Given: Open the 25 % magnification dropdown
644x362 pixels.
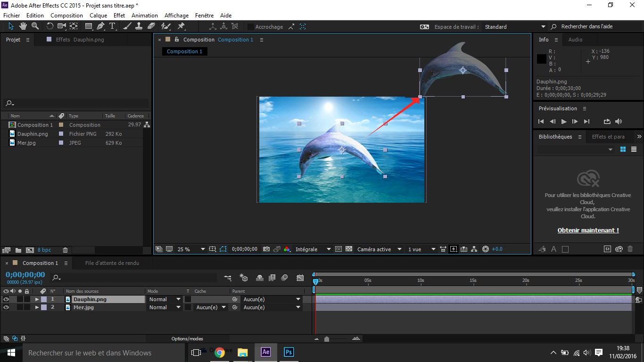Looking at the screenshot, I should click(x=203, y=249).
